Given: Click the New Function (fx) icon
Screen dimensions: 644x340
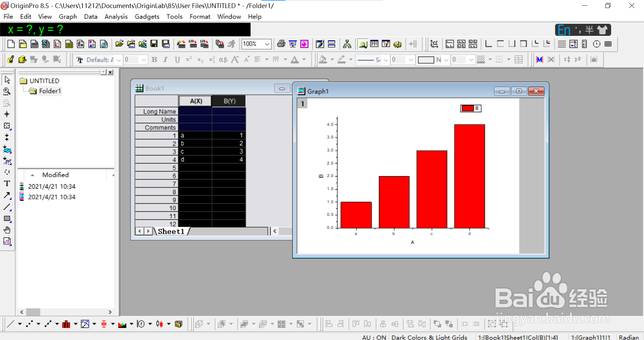Looking at the screenshot, I should click(x=80, y=44).
